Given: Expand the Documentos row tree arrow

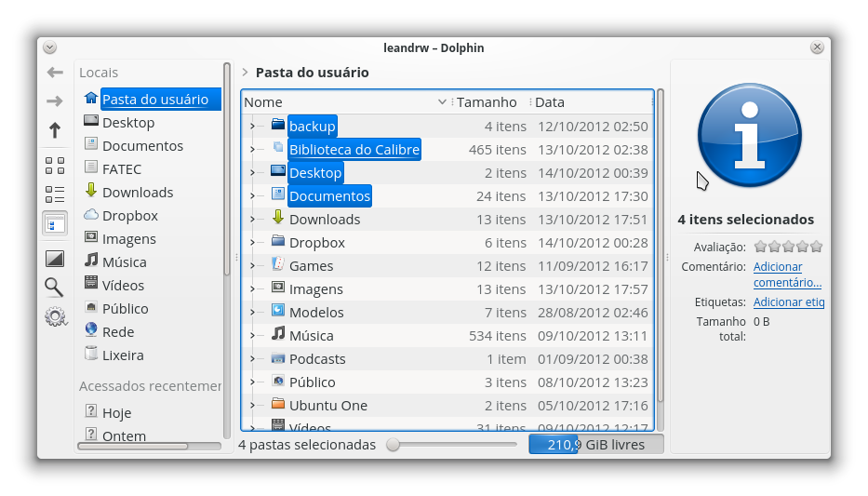Looking at the screenshot, I should tap(252, 196).
